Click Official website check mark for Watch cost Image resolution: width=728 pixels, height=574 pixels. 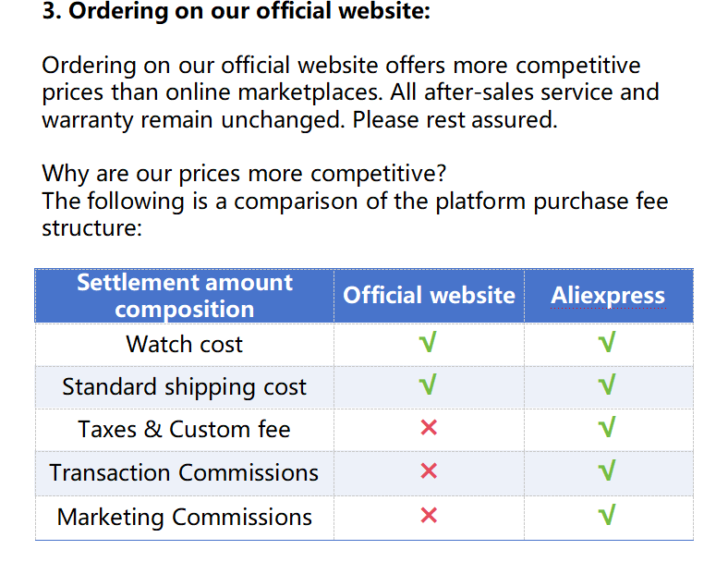click(428, 344)
